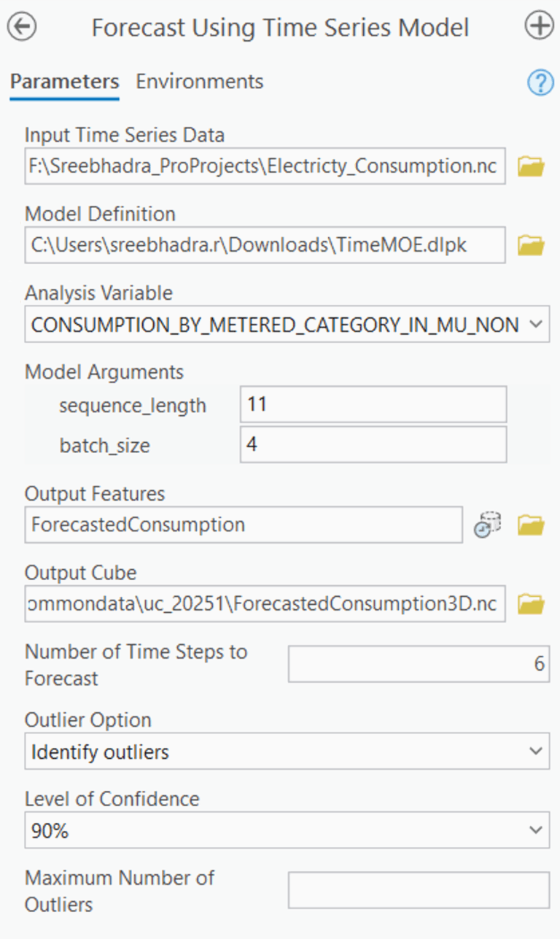The width and height of the screenshot is (560, 939).
Task: Click the sequence_length value field
Action: point(373,403)
